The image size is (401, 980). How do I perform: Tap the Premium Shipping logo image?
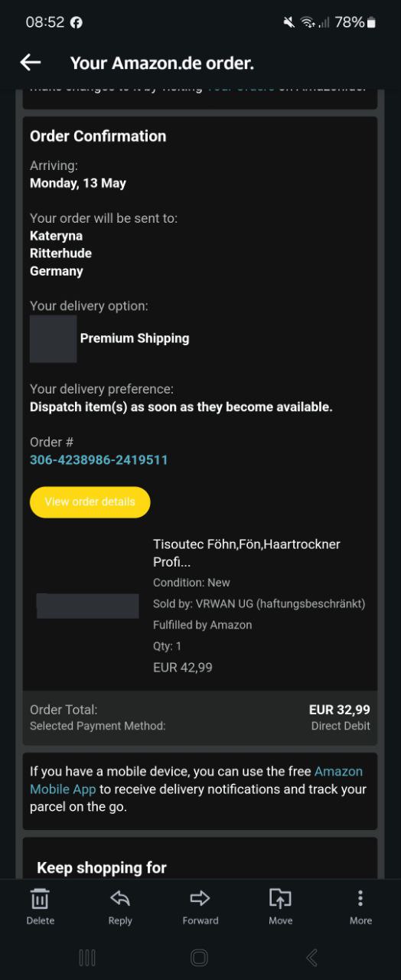tap(53, 338)
